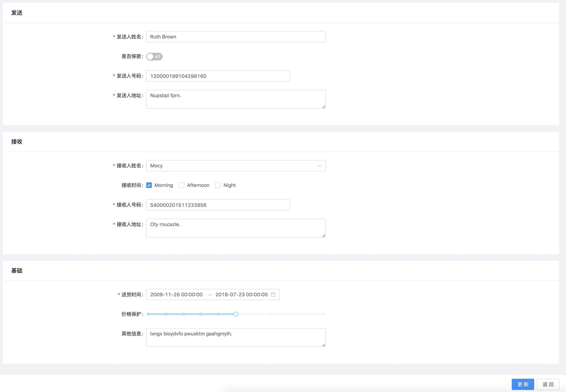Click the Ruth Brown sender name field

pyautogui.click(x=235, y=37)
